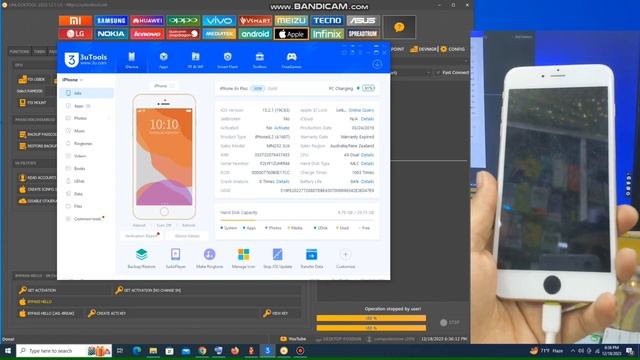Select Ringtones in the iPhone sidebar
The width and height of the screenshot is (640, 360).
coord(86,143)
